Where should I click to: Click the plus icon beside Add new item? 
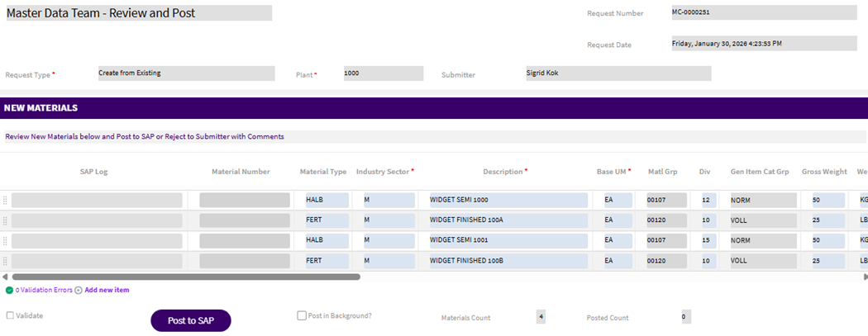[78, 290]
